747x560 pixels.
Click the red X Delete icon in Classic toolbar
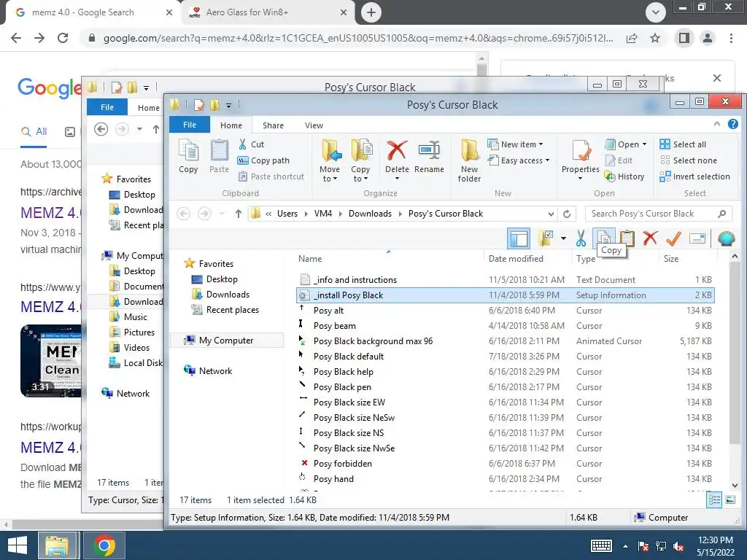[x=650, y=238]
